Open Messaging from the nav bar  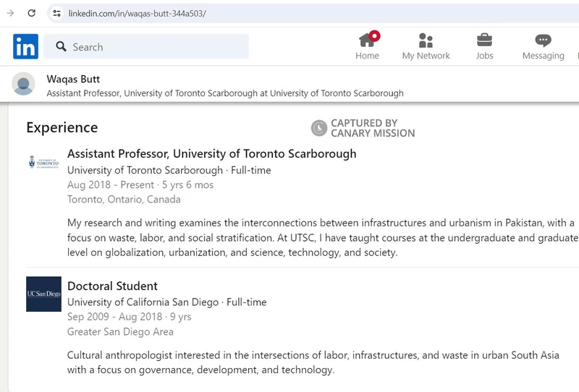click(x=543, y=41)
